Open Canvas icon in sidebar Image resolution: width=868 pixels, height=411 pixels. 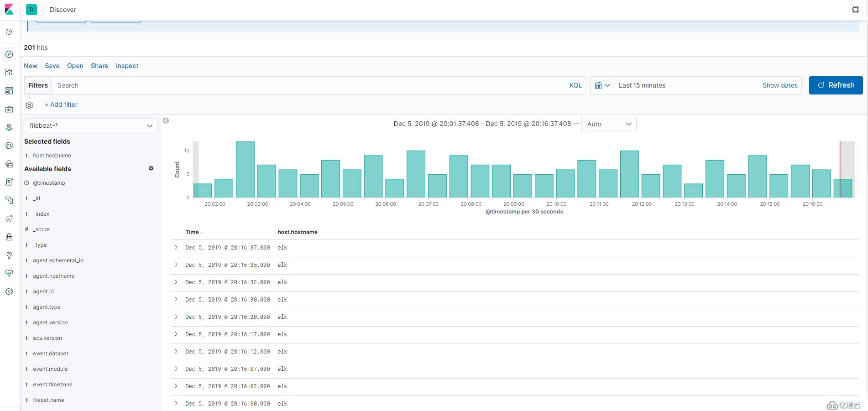tap(9, 109)
